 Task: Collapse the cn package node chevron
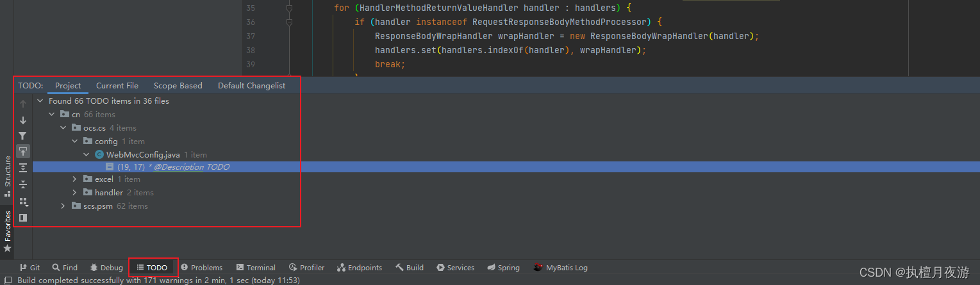(52, 115)
